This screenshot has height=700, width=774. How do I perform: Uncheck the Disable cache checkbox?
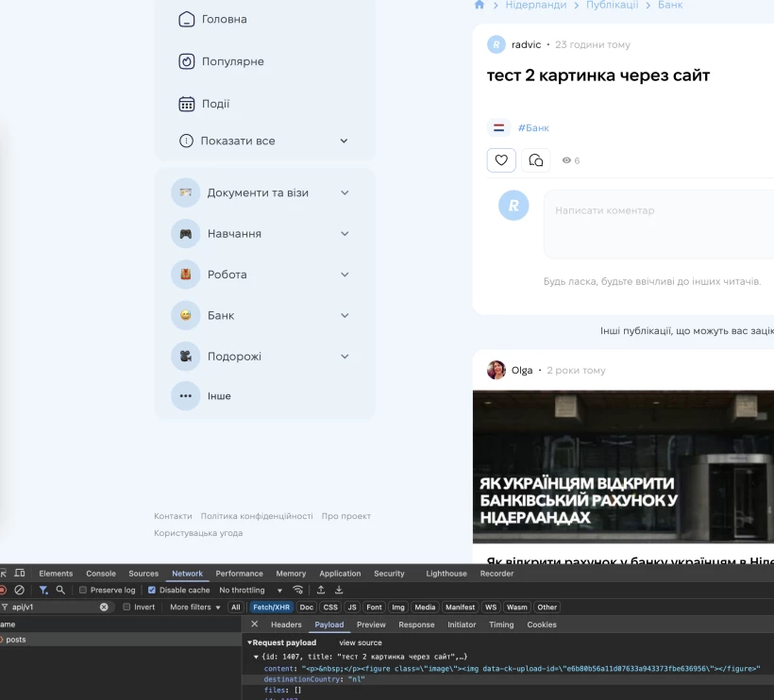(152, 590)
